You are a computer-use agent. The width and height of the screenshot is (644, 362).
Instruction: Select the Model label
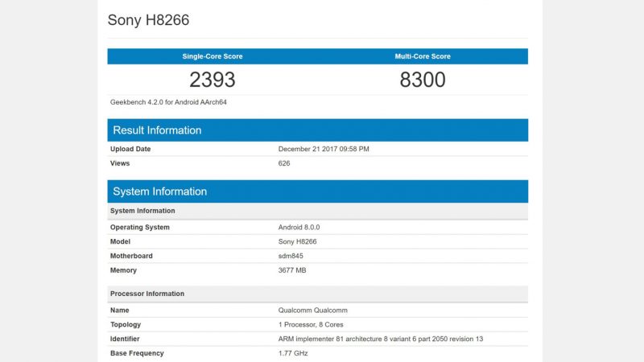pos(120,242)
